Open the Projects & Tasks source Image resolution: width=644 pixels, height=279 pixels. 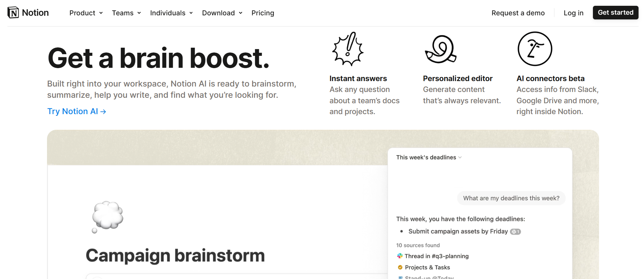pyautogui.click(x=427, y=267)
